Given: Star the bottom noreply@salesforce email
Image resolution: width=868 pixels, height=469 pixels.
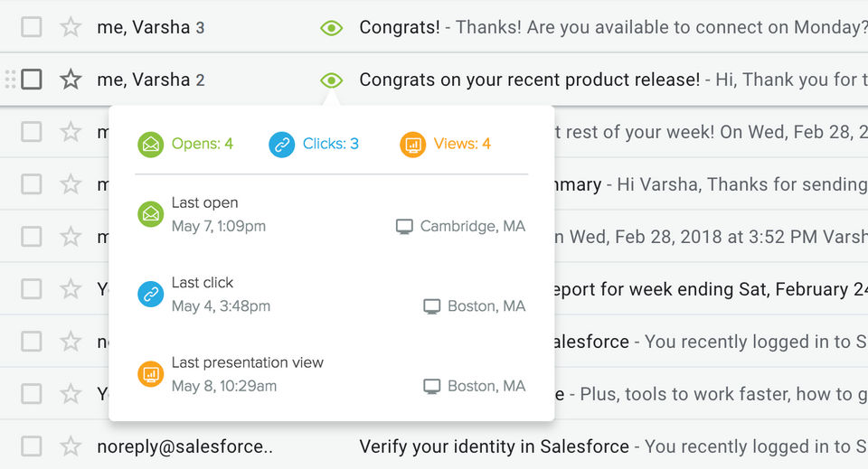Looking at the screenshot, I should click(x=71, y=446).
